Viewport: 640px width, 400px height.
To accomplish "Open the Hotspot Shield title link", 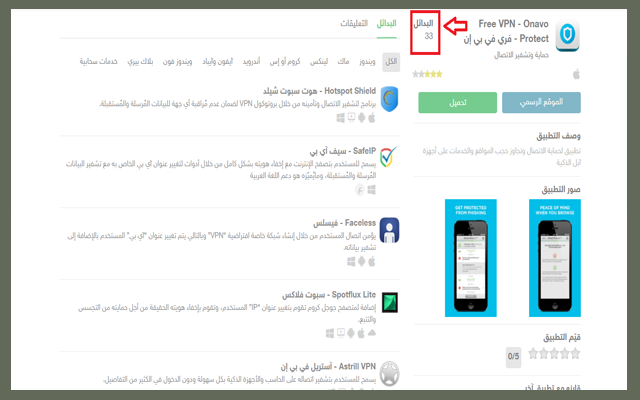I will pos(320,91).
